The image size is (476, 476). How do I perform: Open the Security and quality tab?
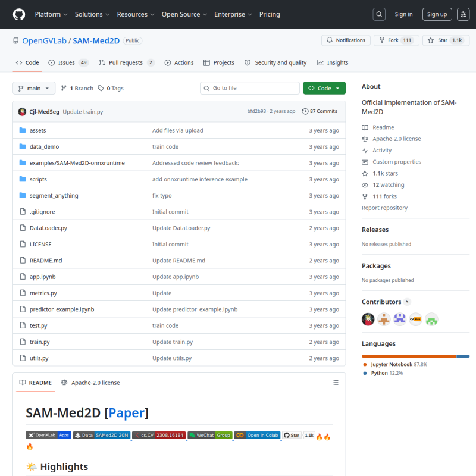(275, 62)
